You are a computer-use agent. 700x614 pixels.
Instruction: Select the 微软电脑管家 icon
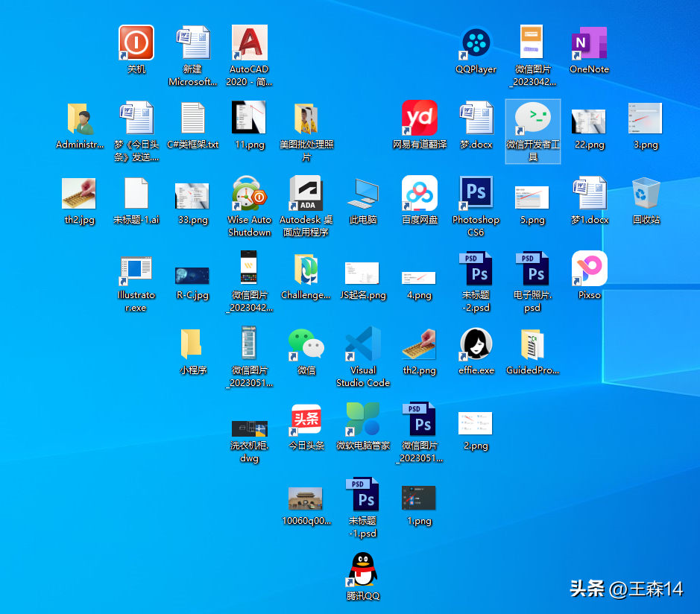363,420
